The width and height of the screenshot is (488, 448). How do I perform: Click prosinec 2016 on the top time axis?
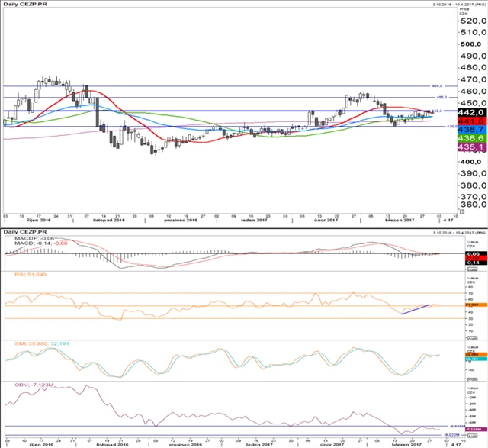(181, 220)
